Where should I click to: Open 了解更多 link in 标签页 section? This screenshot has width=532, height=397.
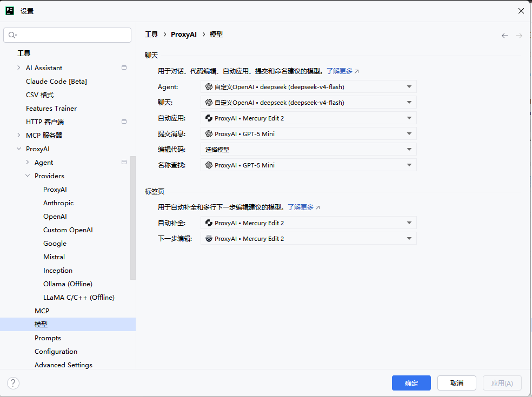coord(301,207)
